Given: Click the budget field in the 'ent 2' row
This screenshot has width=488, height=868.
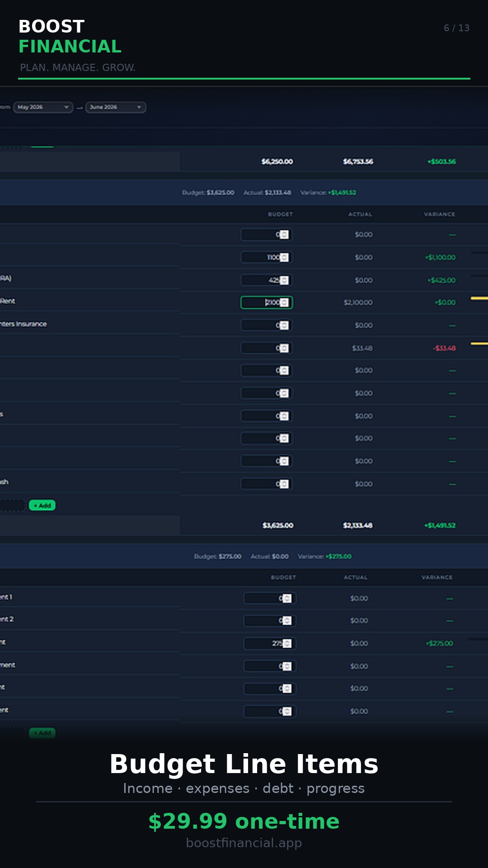Looking at the screenshot, I should click(270, 621).
